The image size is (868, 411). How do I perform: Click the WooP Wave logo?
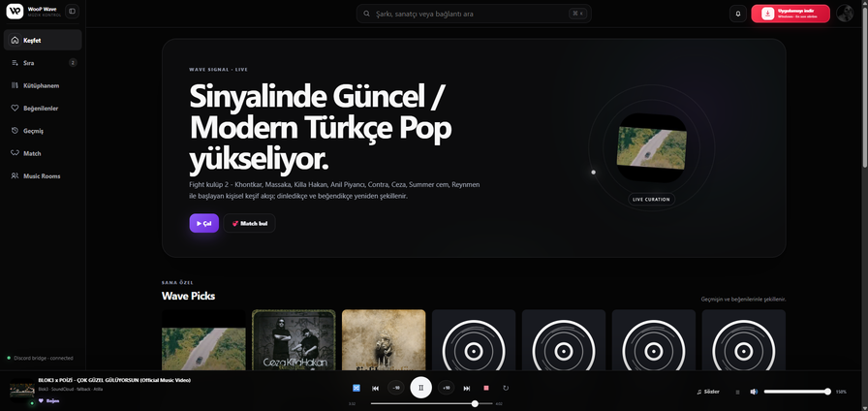[x=15, y=11]
